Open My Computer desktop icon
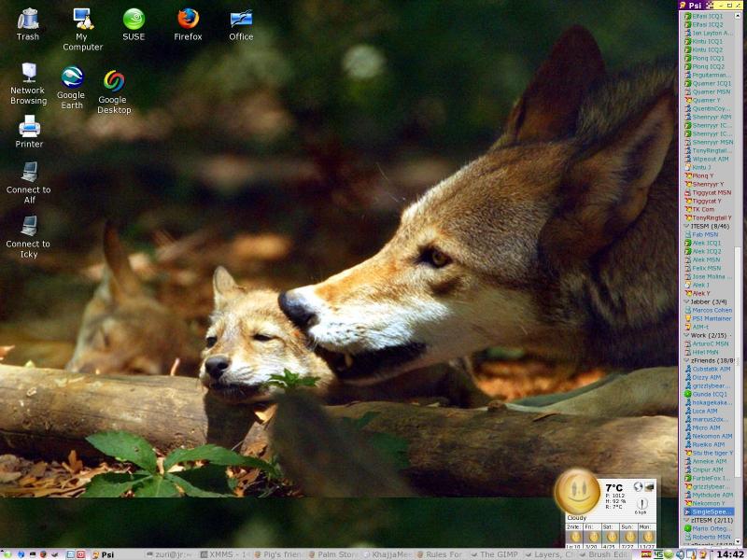The width and height of the screenshot is (747, 560). point(82,20)
